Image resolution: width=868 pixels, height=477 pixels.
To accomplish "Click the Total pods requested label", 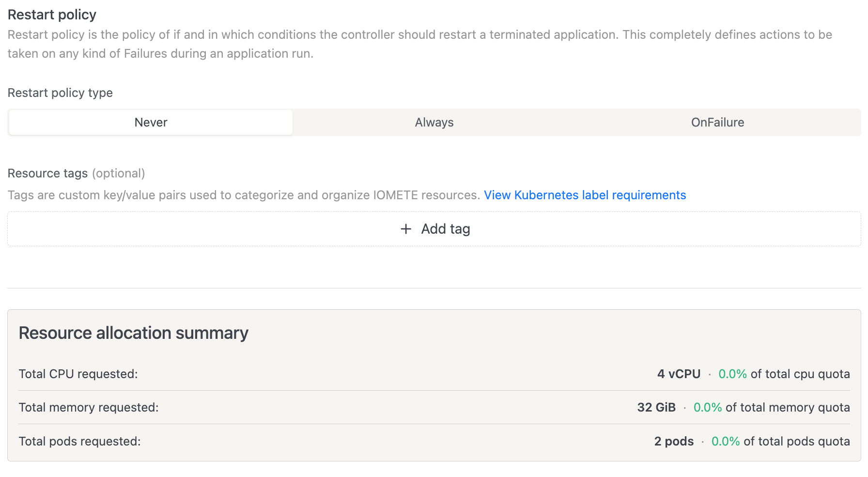I will click(79, 441).
